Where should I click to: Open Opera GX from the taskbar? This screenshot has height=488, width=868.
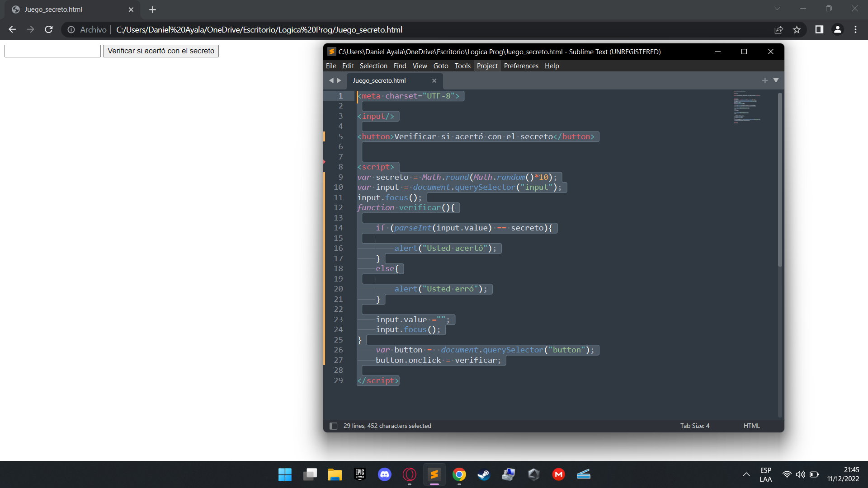pyautogui.click(x=410, y=474)
